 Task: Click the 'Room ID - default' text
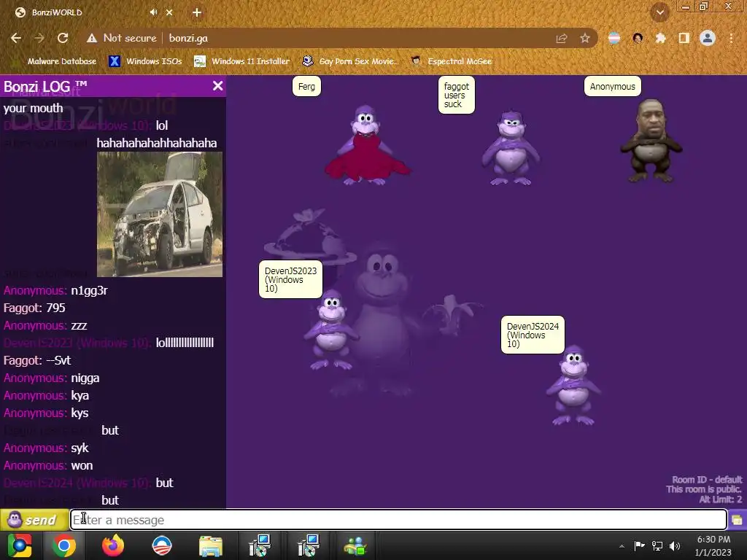pyautogui.click(x=707, y=480)
